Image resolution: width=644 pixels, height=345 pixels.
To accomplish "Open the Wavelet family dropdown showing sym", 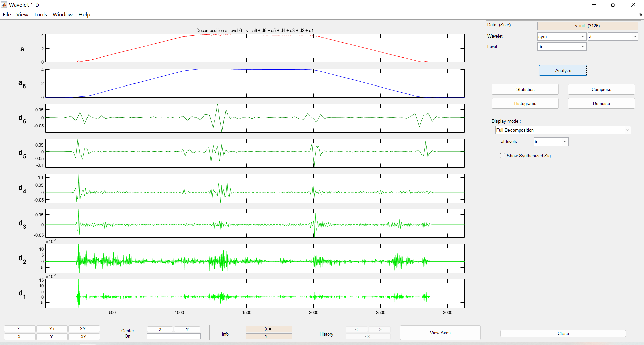I will pyautogui.click(x=561, y=36).
